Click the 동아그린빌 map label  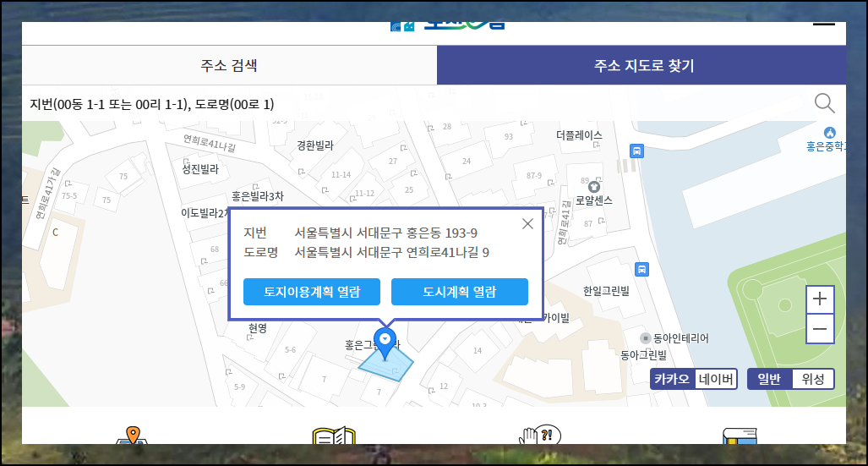(x=643, y=355)
